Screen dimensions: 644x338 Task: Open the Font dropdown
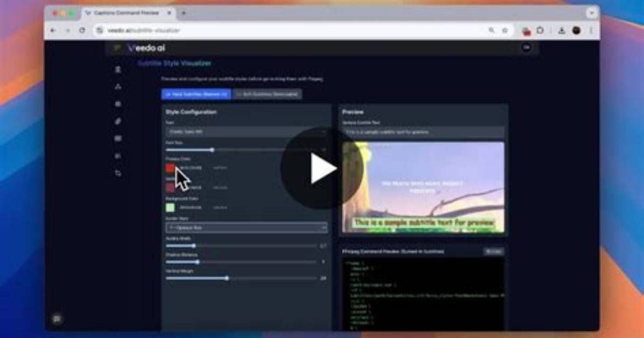(247, 132)
